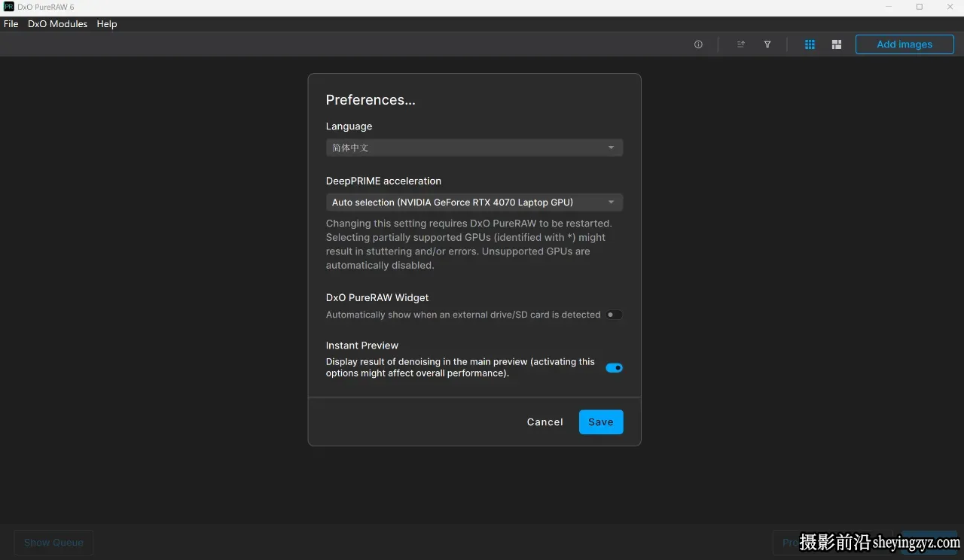Screen dimensions: 964x560
Task: Switch to the small grid view
Action: point(810,44)
